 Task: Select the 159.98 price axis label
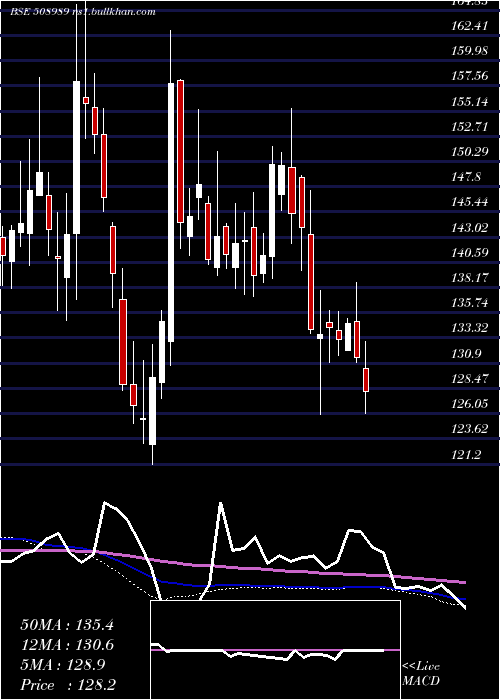[469, 51]
